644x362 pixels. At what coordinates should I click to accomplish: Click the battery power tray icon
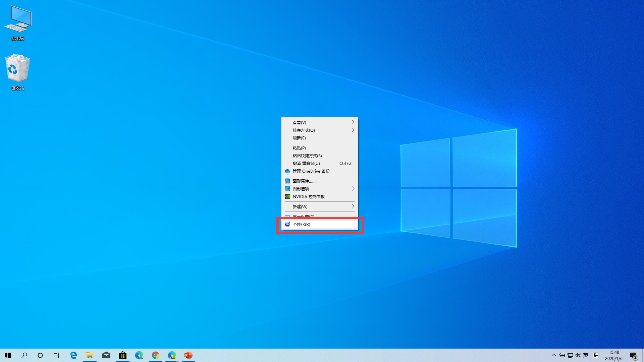point(562,355)
